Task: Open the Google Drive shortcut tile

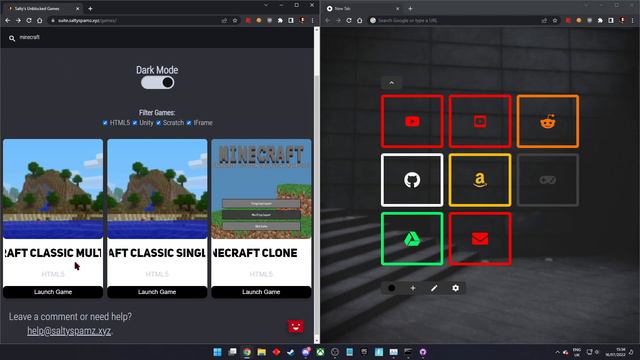Action: click(412, 239)
